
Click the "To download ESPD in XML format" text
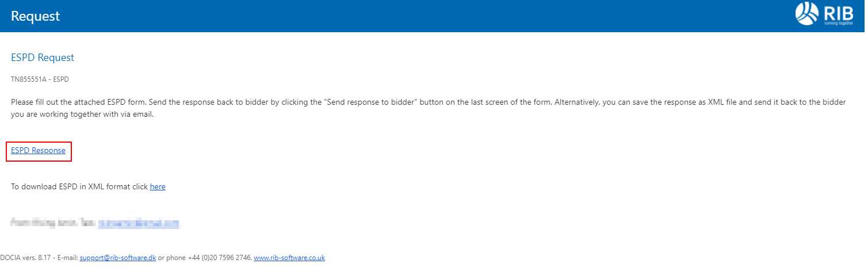click(x=79, y=187)
